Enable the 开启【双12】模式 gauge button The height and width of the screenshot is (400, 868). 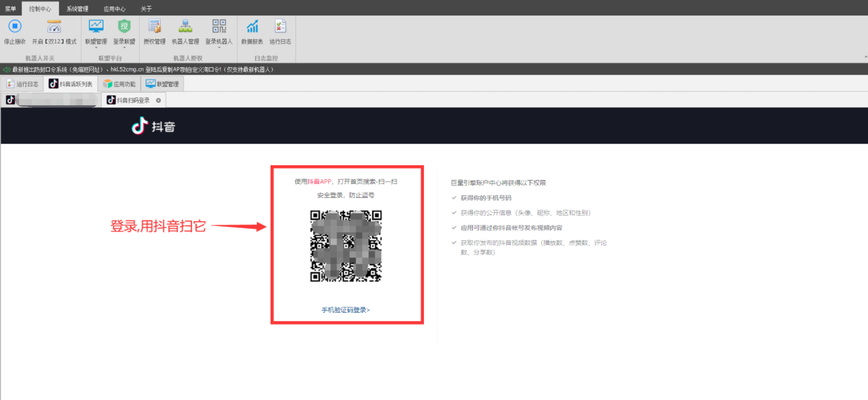(x=54, y=32)
